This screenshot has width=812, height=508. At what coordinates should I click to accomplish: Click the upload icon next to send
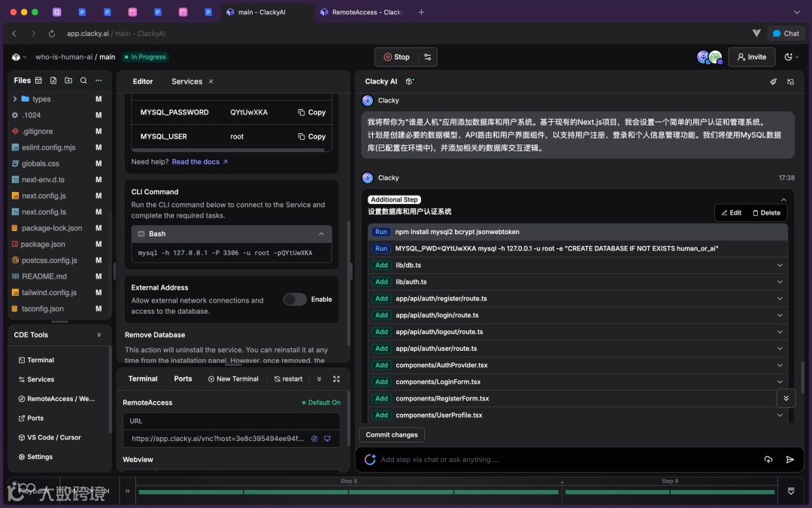[x=768, y=460]
